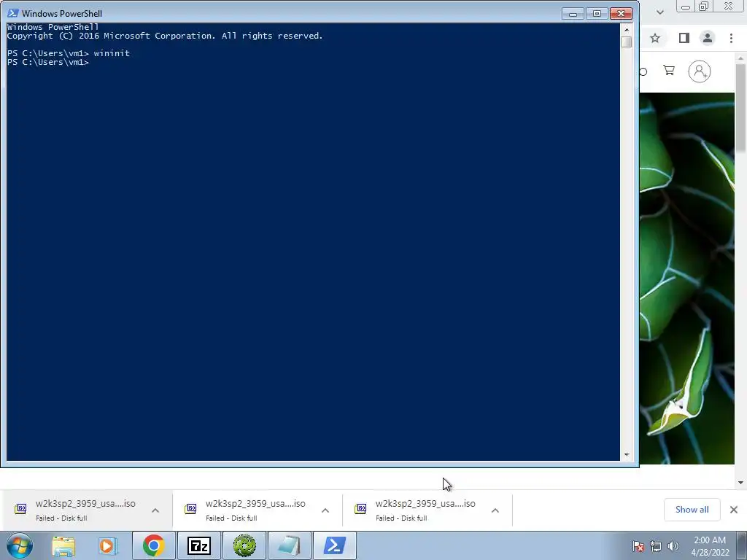Screen dimensions: 747x560
Task: Bookmark this page with Chrome star icon
Action: pyautogui.click(x=655, y=38)
